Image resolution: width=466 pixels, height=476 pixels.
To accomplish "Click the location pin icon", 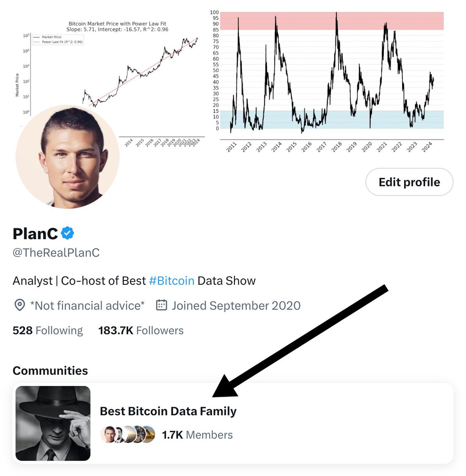I will 19,305.
